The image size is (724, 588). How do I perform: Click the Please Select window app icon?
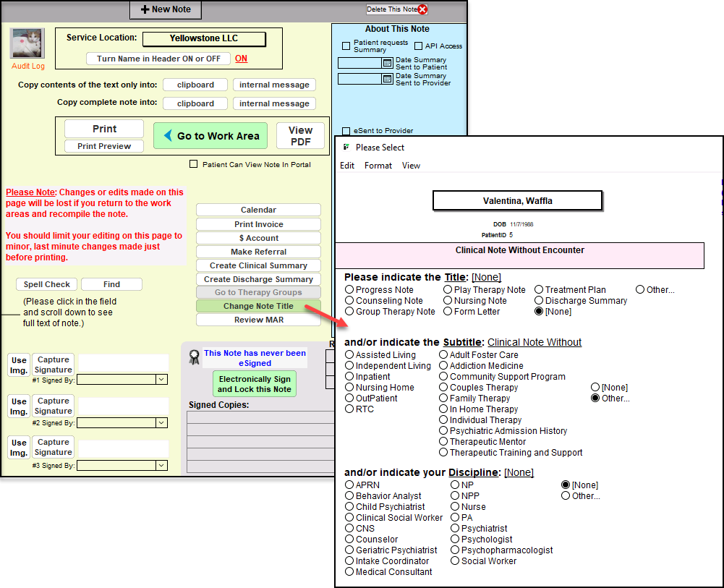pyautogui.click(x=346, y=147)
